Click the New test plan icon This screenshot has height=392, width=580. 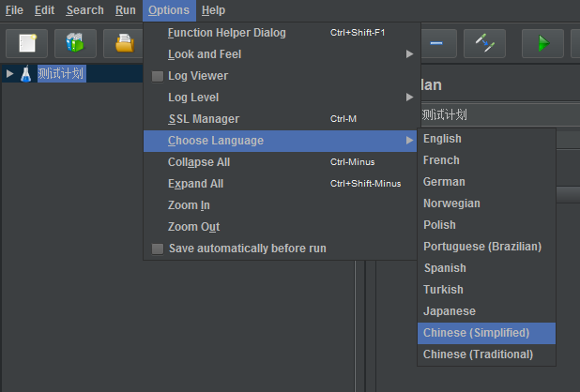point(26,43)
